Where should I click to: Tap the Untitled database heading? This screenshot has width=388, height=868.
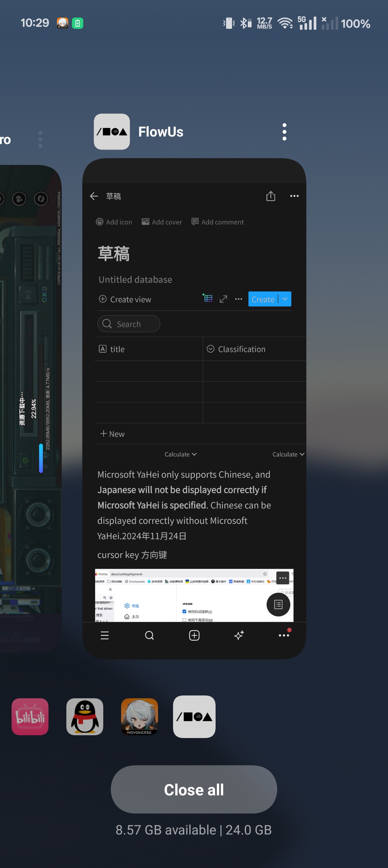coord(135,280)
